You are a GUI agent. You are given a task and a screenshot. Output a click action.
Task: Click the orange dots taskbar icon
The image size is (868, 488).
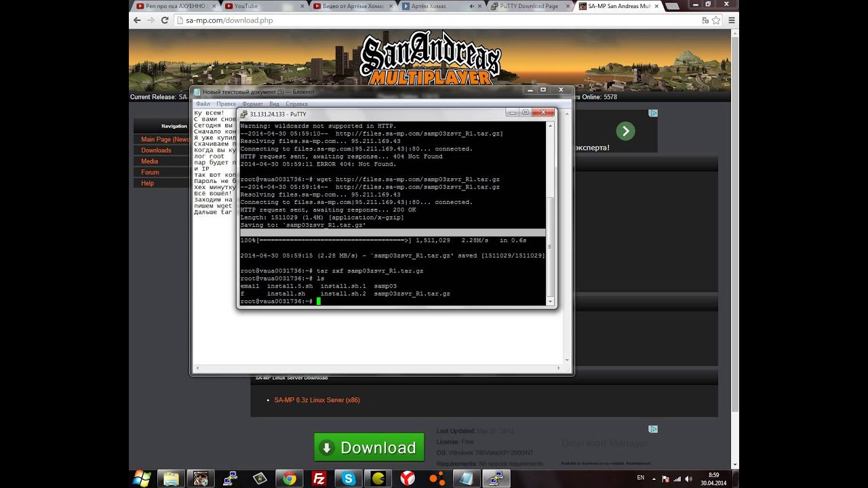point(437,479)
